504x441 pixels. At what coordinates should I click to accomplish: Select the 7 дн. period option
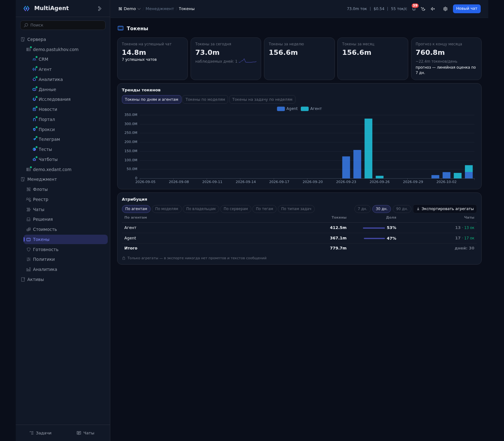point(362,209)
